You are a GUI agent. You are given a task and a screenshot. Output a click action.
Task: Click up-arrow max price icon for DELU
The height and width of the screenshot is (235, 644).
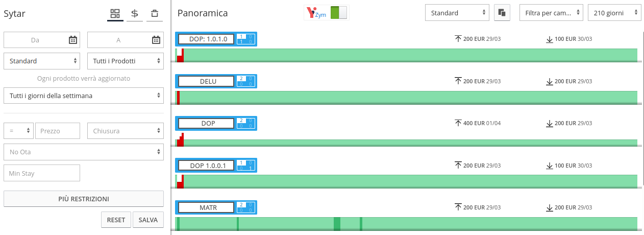click(x=458, y=81)
